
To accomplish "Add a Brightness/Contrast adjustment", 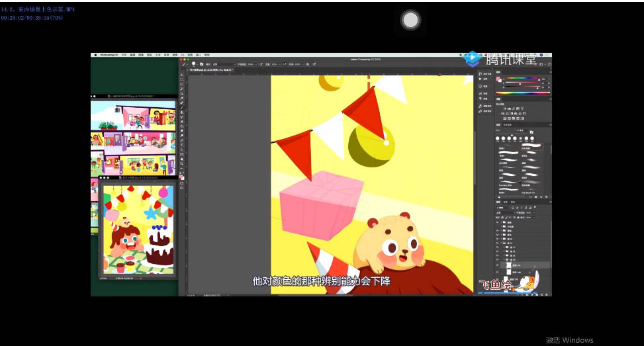I will (505, 108).
